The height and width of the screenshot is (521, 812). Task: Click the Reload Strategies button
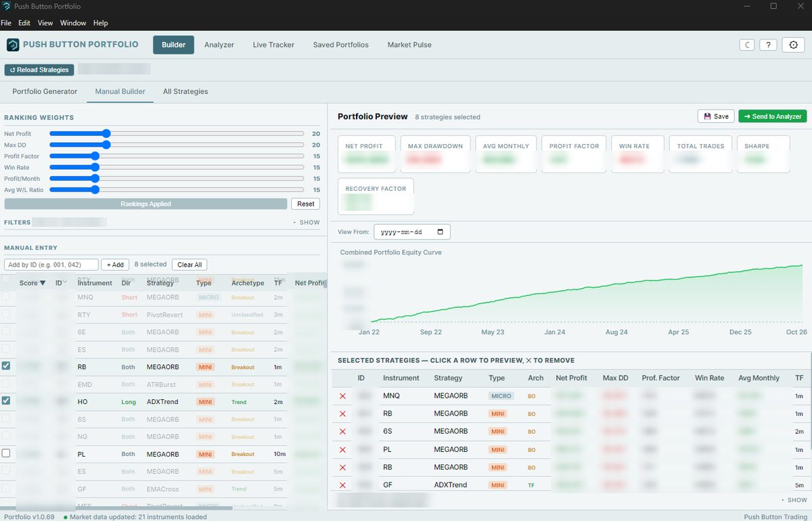[x=39, y=70]
